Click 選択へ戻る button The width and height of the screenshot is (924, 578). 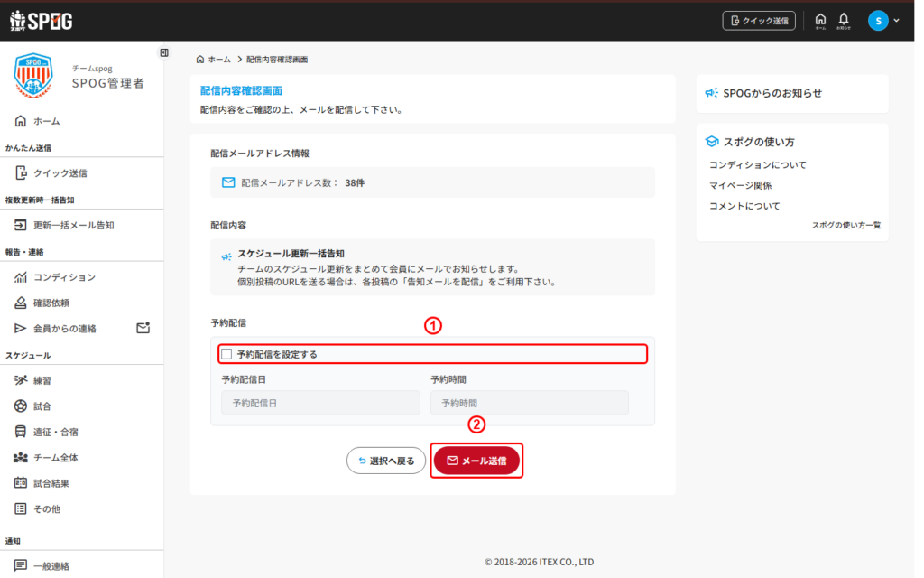pos(386,461)
